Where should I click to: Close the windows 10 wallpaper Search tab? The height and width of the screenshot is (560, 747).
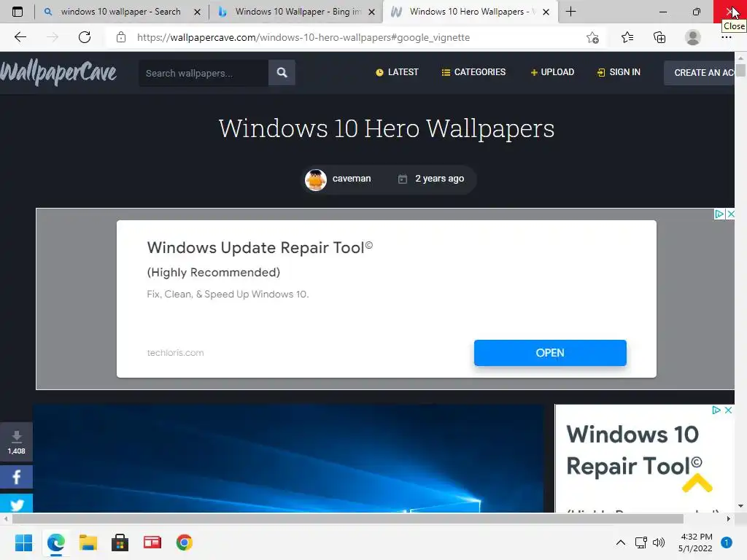(x=197, y=12)
